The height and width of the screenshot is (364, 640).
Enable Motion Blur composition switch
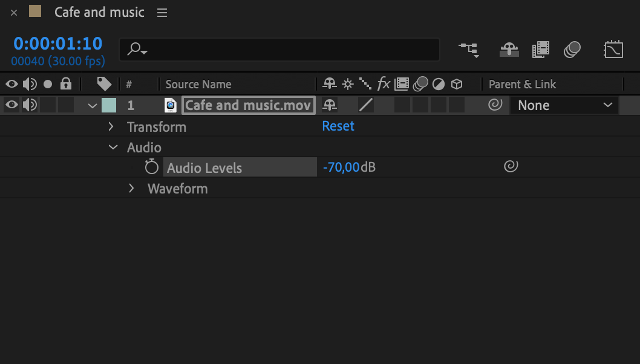(x=572, y=50)
